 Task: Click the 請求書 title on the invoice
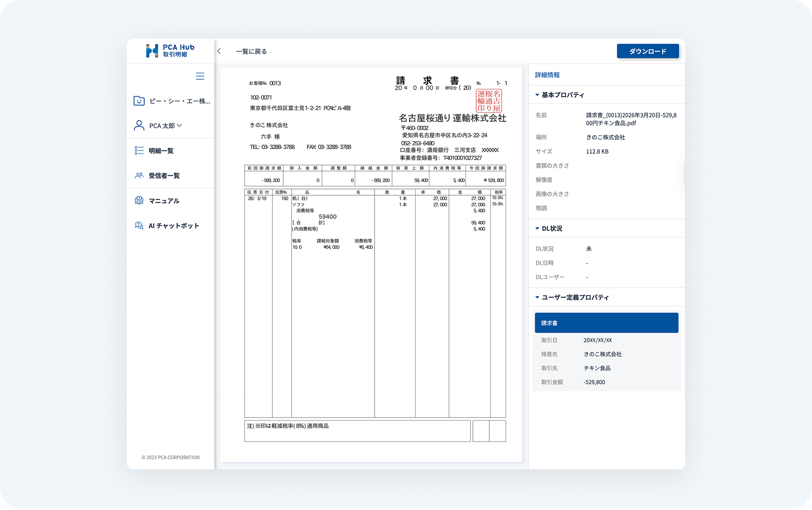(x=427, y=80)
